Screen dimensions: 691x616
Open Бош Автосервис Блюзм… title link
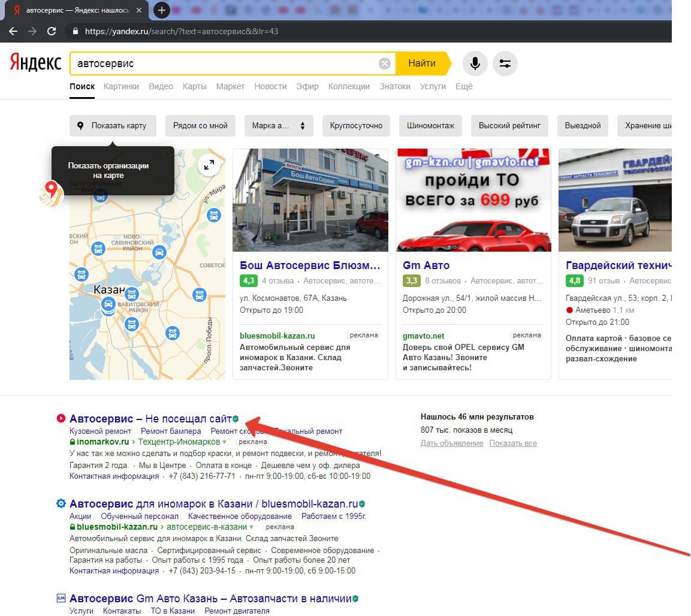[x=310, y=265]
